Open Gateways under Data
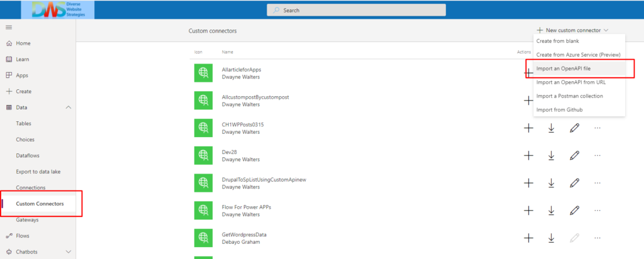Viewport: 644px width, 259px height. pyautogui.click(x=27, y=219)
